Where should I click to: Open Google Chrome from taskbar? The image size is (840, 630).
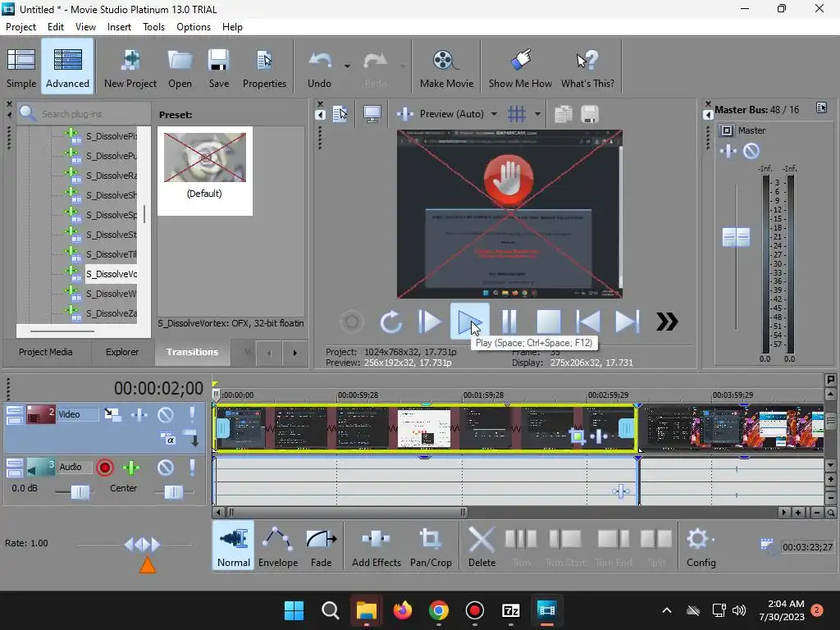point(439,610)
